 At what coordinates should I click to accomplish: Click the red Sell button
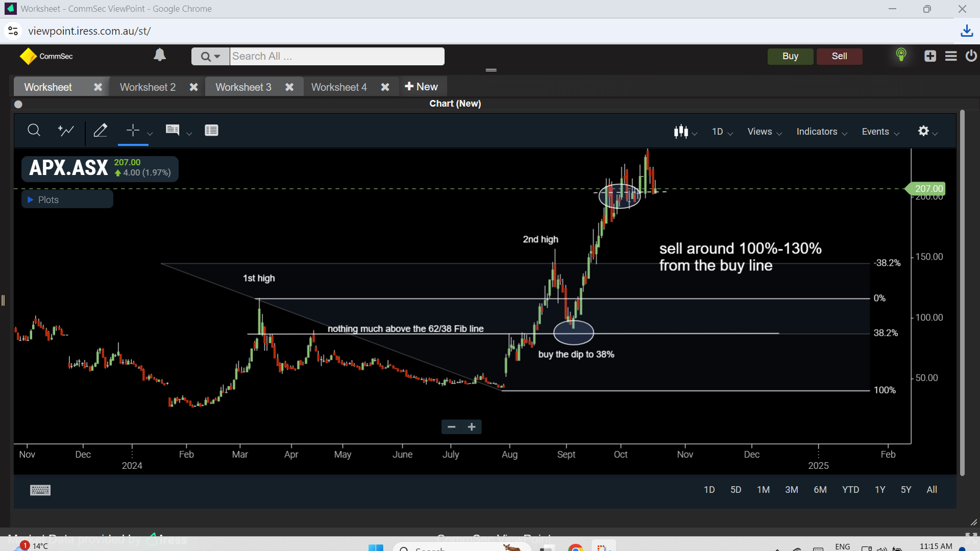click(839, 56)
